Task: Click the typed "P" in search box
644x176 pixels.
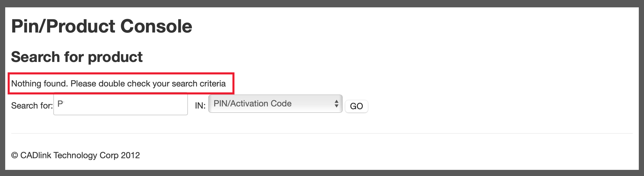Action: pyautogui.click(x=60, y=104)
